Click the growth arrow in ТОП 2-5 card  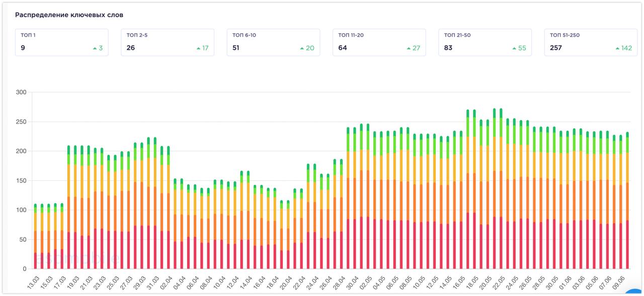point(199,48)
